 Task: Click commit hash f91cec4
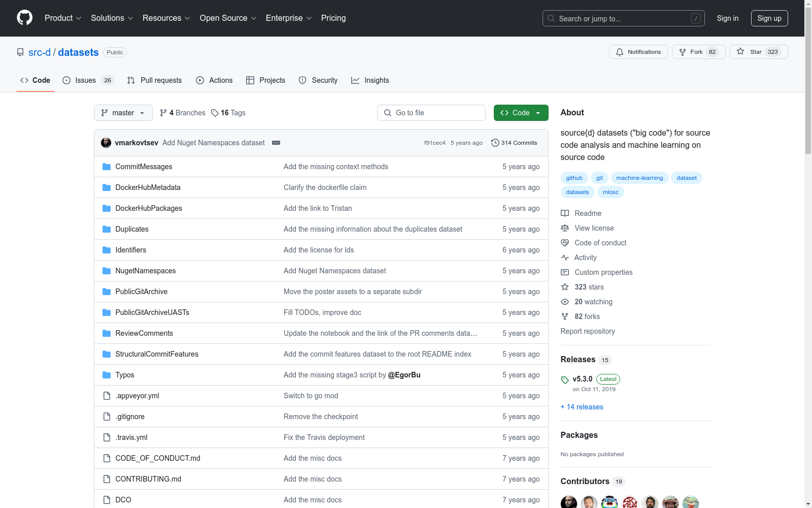pyautogui.click(x=435, y=143)
